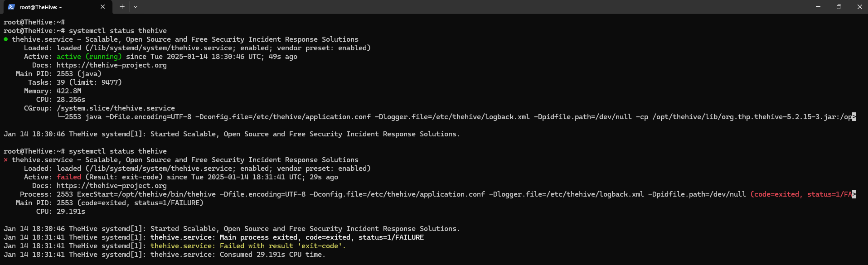868x265 pixels.
Task: Close the root@TheHive: ~ tab
Action: coord(103,7)
